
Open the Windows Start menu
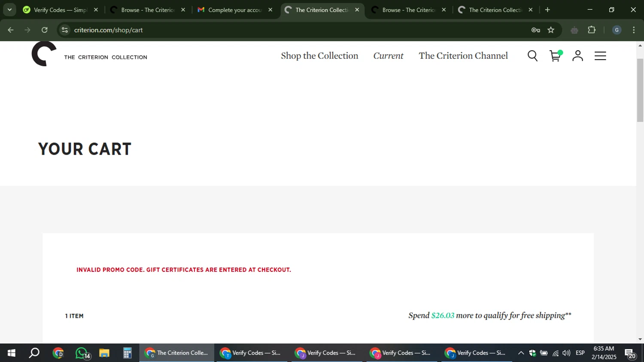click(11, 353)
